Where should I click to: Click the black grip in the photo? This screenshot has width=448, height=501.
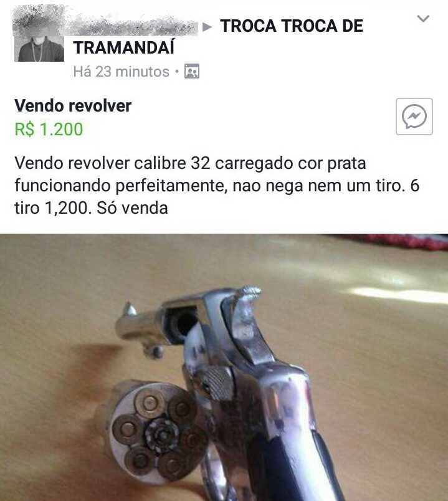[294, 467]
